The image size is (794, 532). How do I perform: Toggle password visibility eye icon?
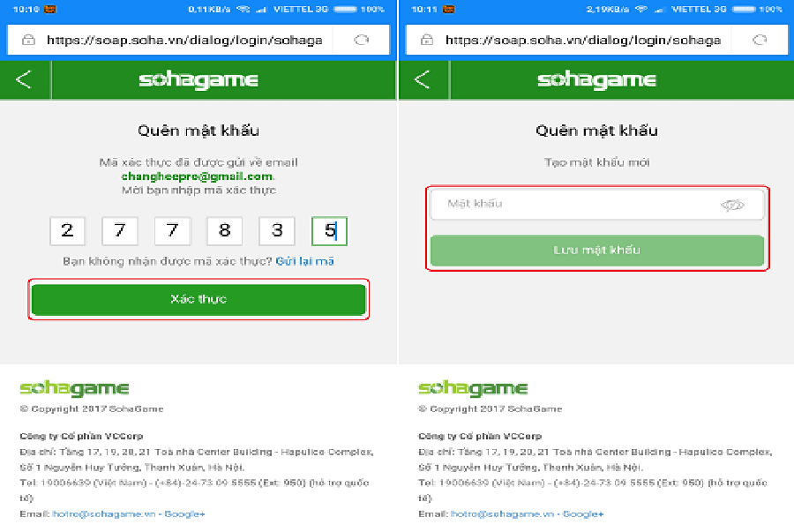(732, 205)
